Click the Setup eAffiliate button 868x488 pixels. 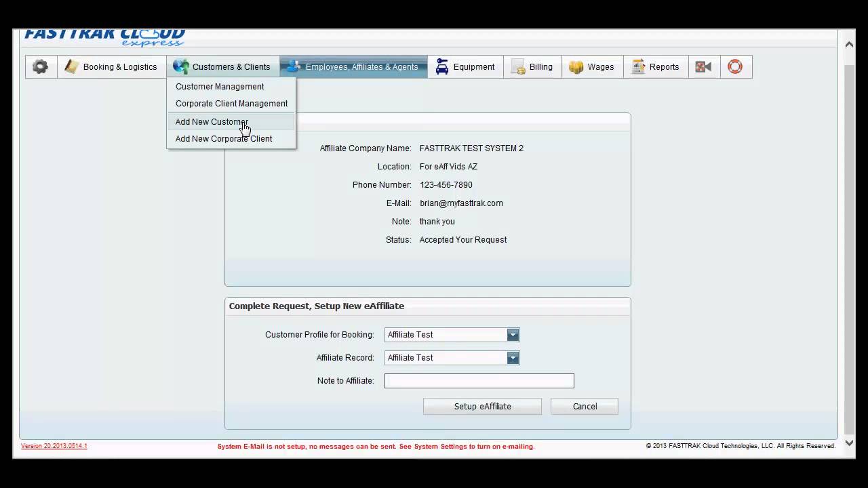tap(482, 407)
